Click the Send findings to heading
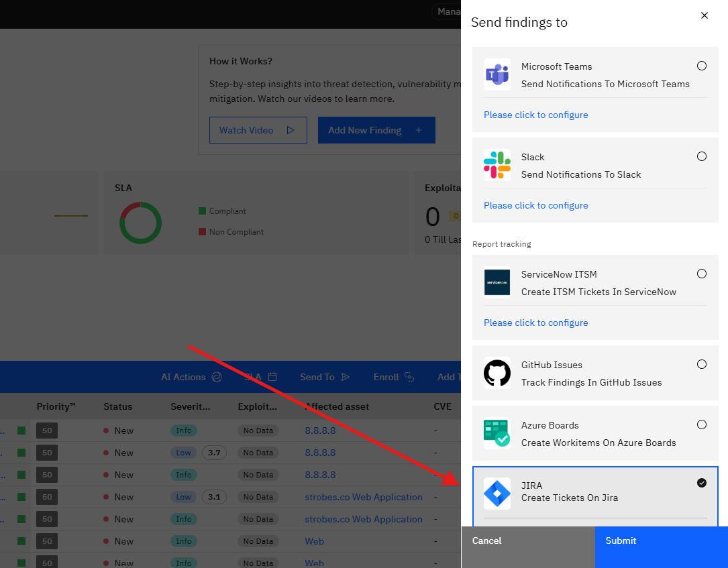Image resolution: width=728 pixels, height=568 pixels. [519, 22]
